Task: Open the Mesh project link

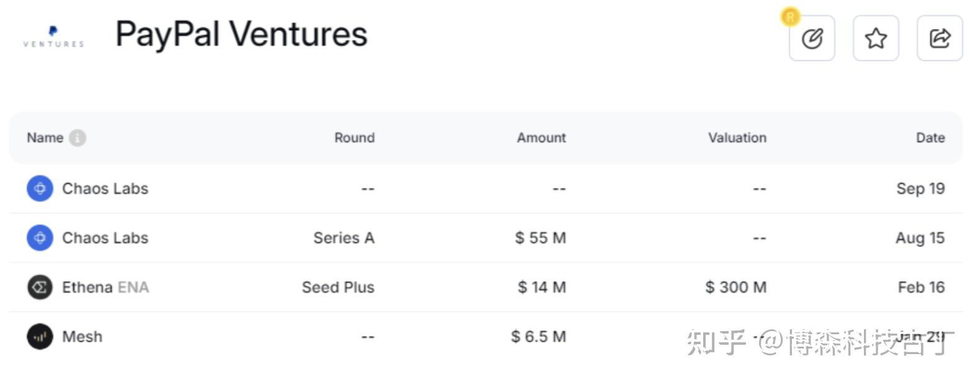Action: (82, 337)
